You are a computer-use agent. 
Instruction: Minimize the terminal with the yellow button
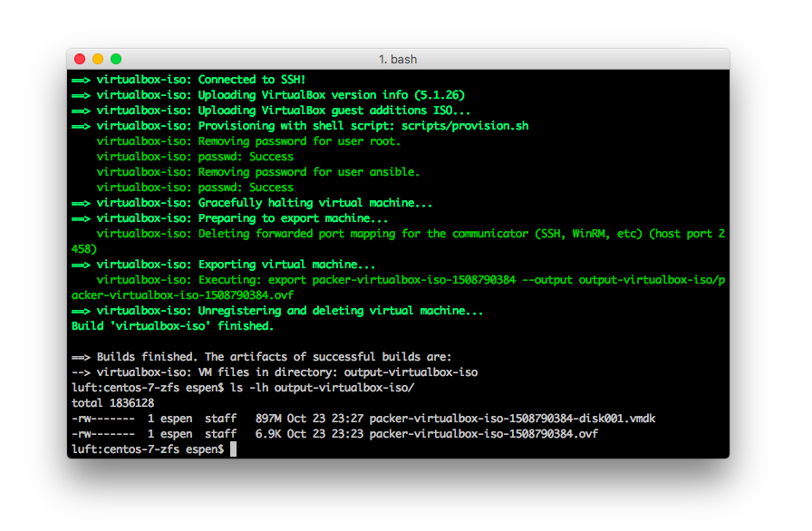pos(98,59)
